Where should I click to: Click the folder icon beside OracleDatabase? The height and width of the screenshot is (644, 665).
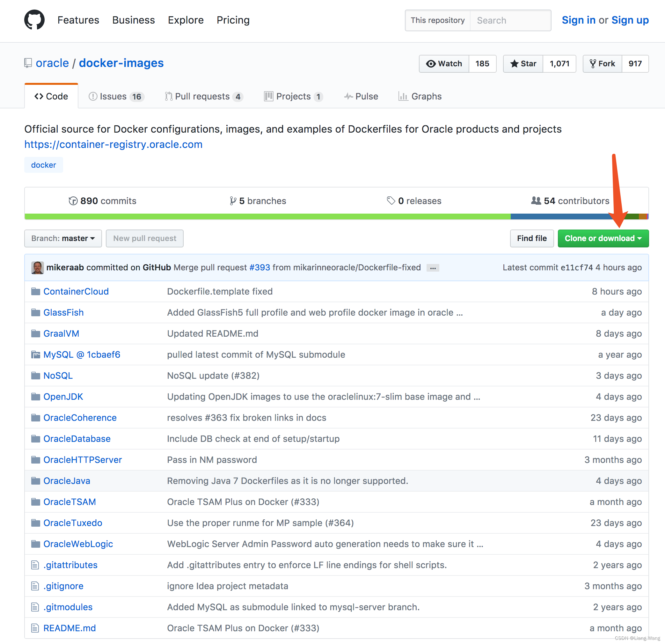[x=36, y=438]
